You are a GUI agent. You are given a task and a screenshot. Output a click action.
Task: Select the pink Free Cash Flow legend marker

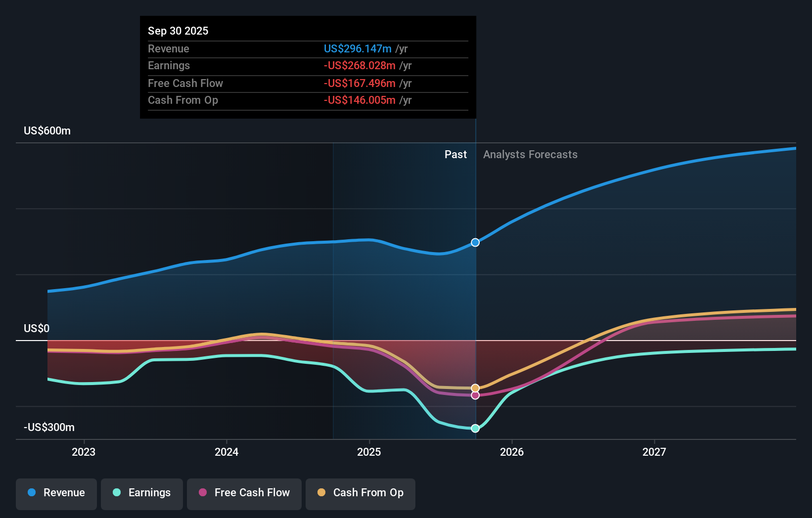pos(202,493)
